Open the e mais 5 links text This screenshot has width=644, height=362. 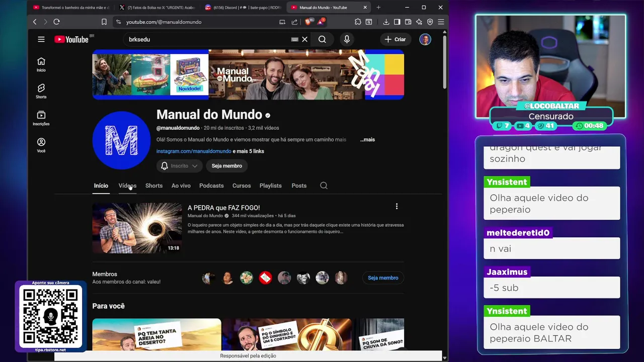[x=249, y=151]
